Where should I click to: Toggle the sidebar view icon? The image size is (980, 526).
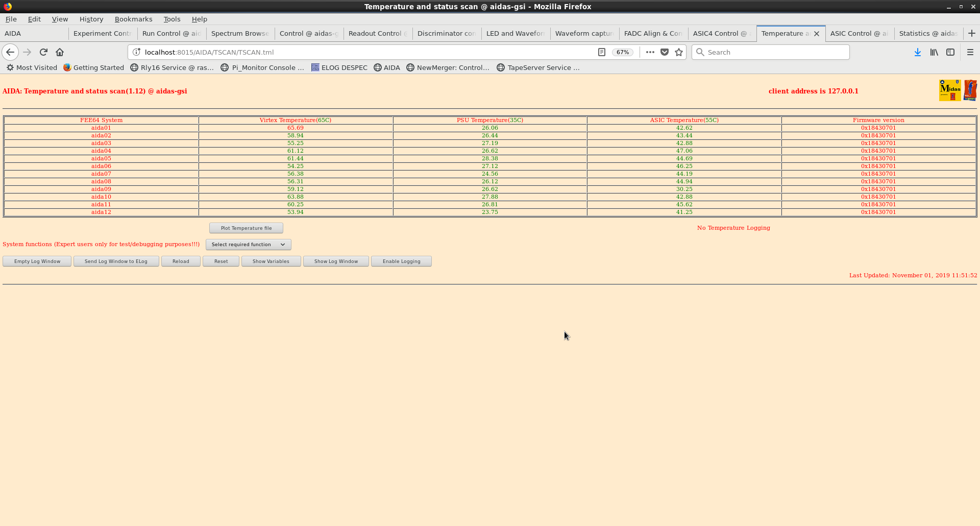click(x=950, y=52)
